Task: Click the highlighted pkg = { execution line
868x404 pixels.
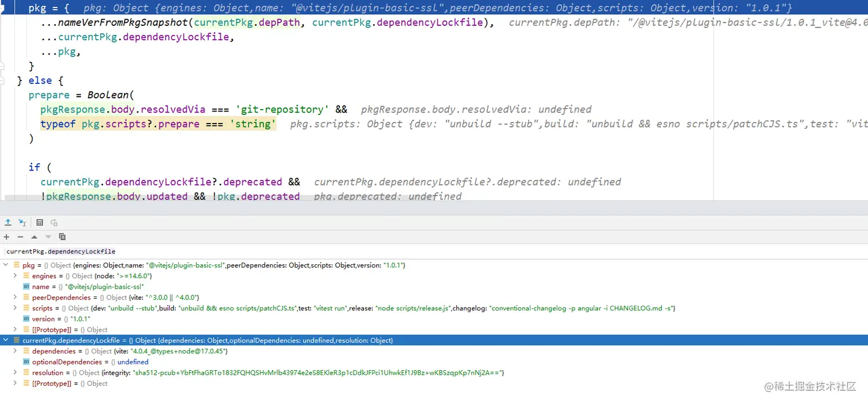Action: pos(434,8)
